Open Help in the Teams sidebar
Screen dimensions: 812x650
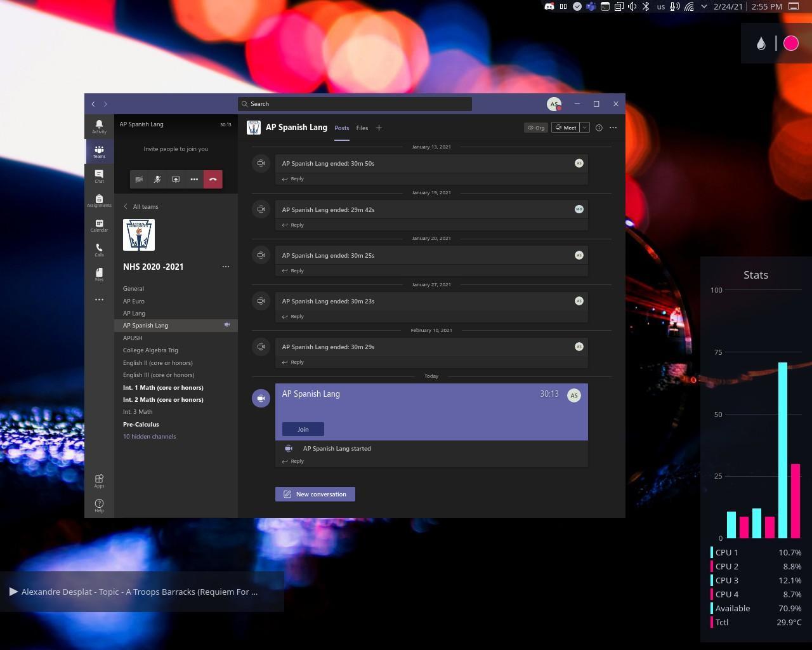(99, 505)
